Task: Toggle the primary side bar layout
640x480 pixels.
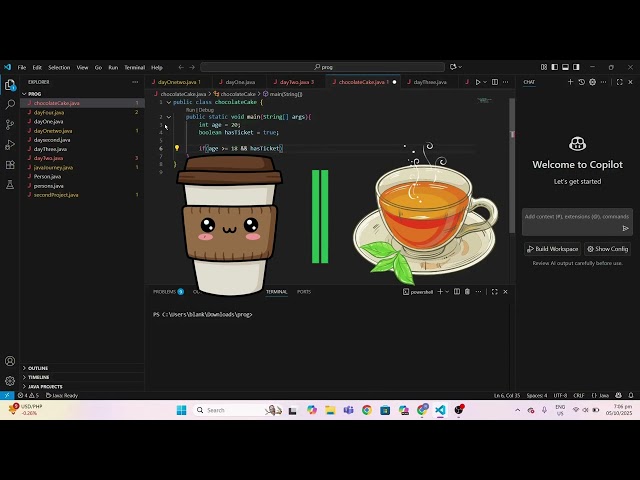Action: 555,67
